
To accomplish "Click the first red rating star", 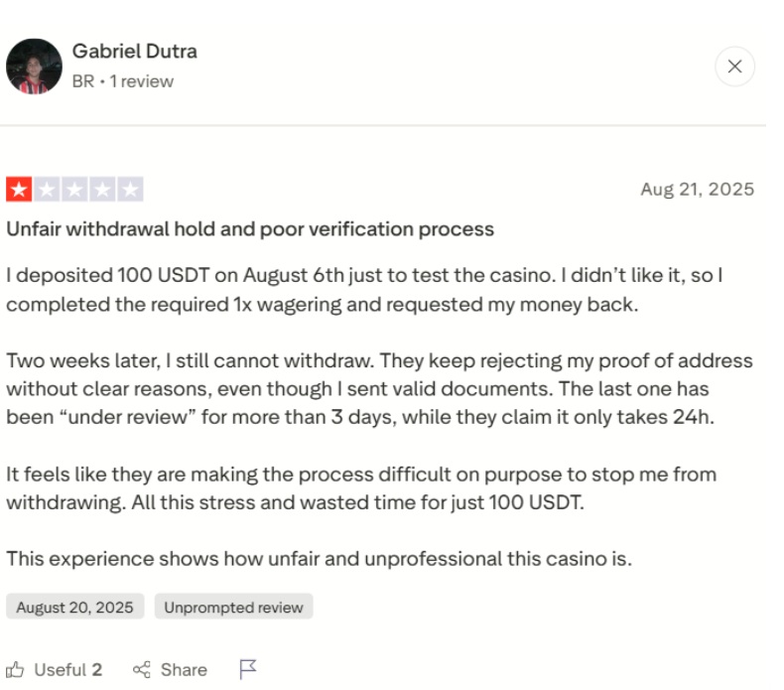I will [19, 189].
